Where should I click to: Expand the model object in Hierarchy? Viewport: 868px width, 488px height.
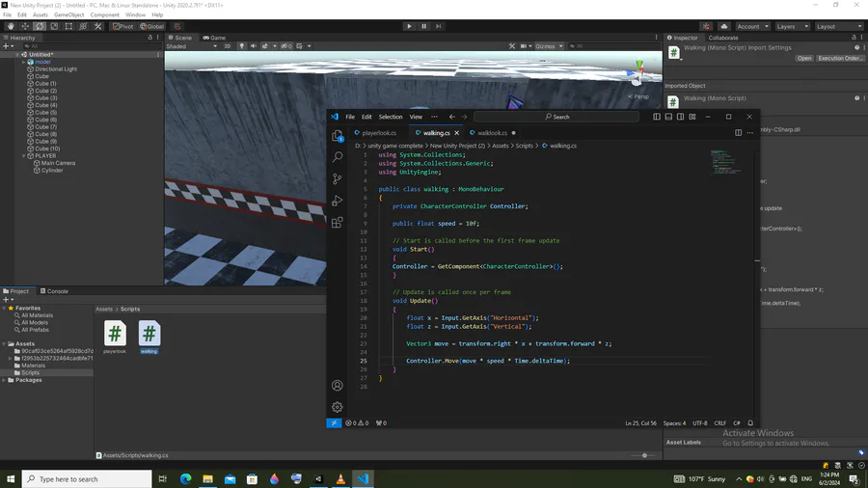coord(24,62)
